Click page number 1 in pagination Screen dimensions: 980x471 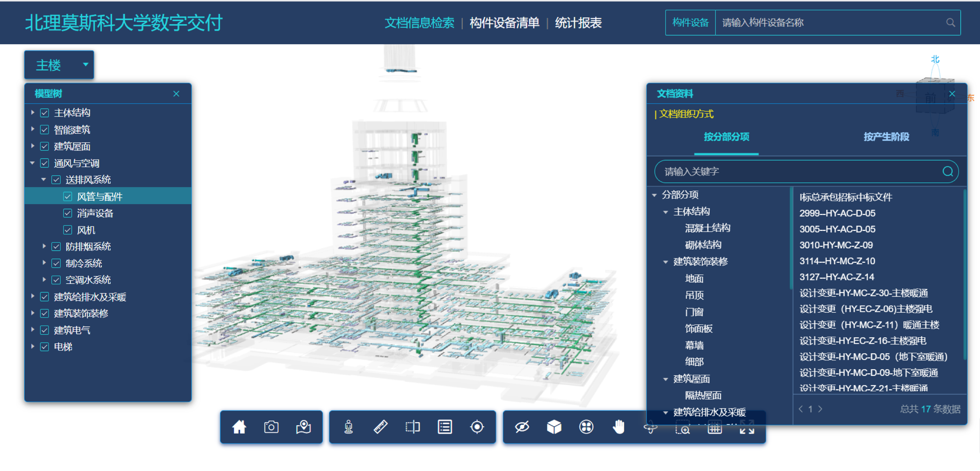pos(810,409)
